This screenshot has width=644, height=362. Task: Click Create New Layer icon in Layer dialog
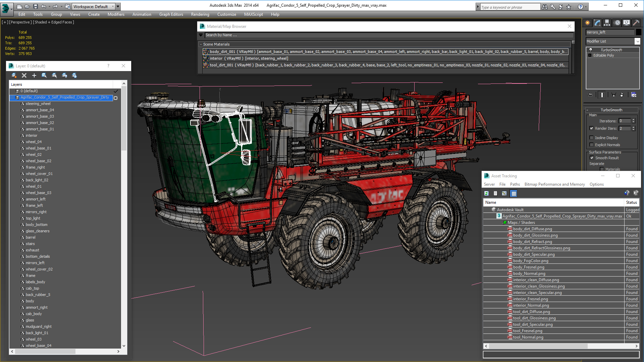tap(14, 75)
